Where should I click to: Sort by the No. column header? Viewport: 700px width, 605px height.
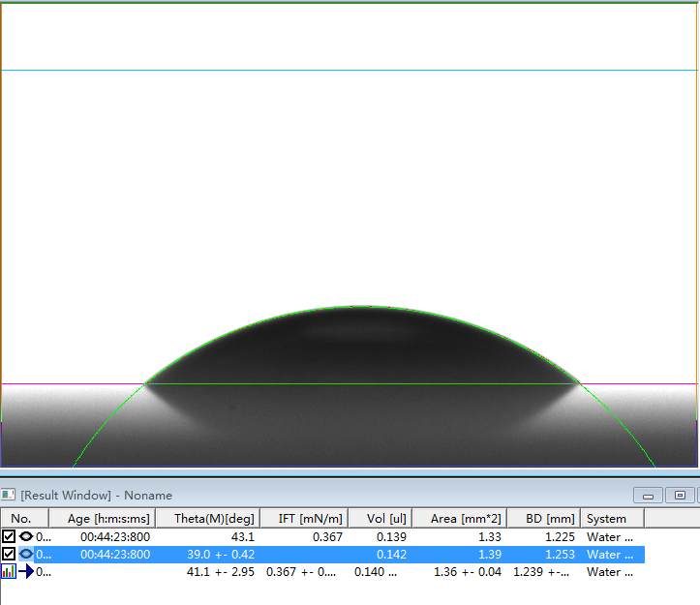[20, 519]
